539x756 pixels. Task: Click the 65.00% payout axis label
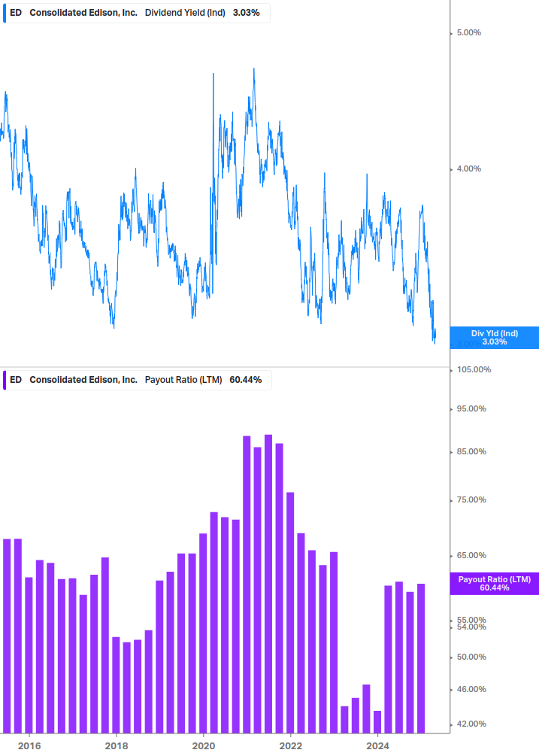tap(471, 555)
